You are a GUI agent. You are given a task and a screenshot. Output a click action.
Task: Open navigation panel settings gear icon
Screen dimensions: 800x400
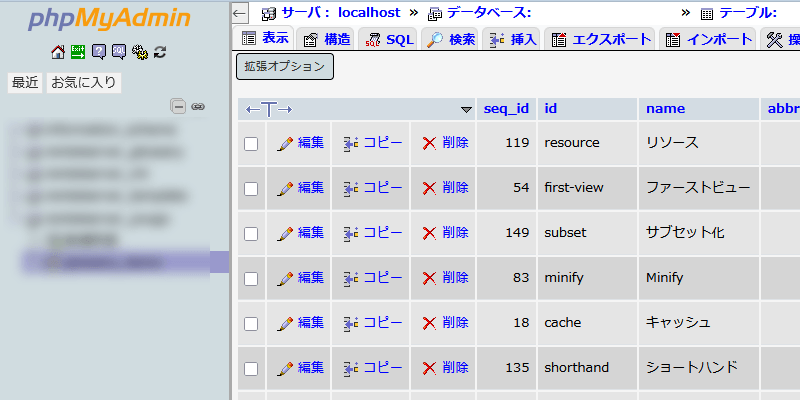pyautogui.click(x=140, y=52)
